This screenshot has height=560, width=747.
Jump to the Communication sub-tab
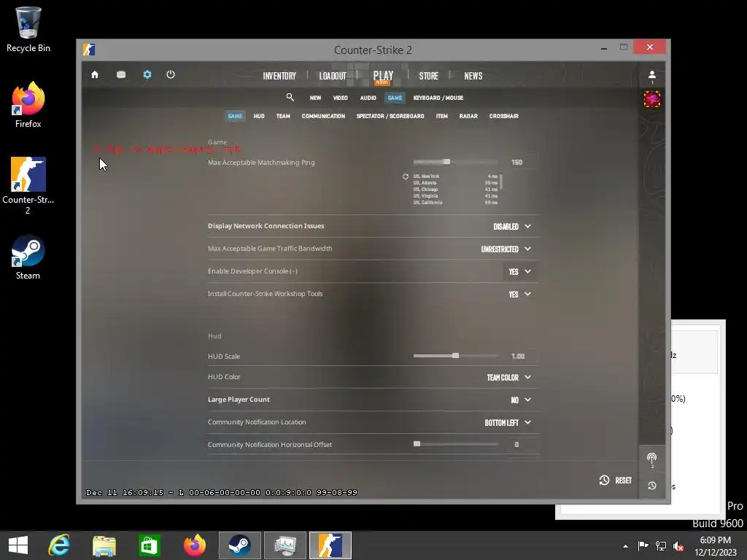click(323, 116)
